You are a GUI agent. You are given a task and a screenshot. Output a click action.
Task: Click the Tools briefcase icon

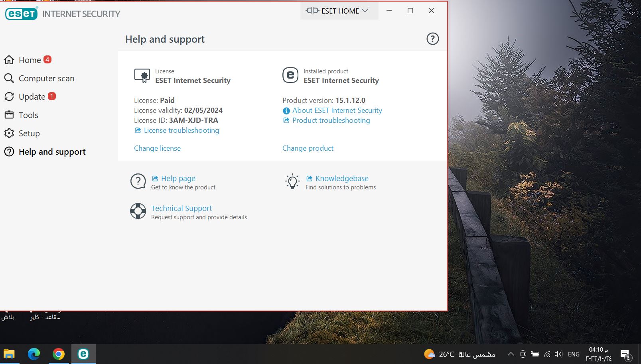(9, 115)
